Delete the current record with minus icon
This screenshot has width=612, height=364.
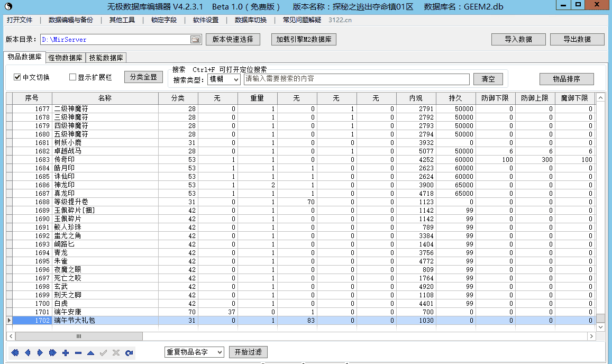pyautogui.click(x=78, y=353)
